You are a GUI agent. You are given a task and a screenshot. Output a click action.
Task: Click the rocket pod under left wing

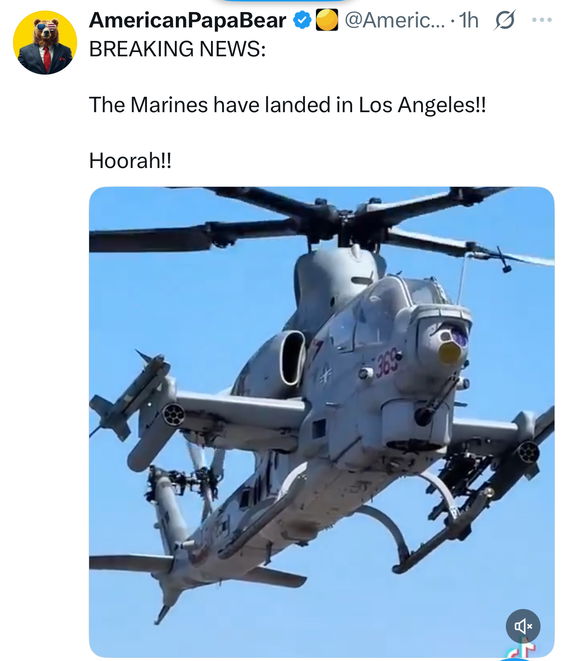tap(173, 414)
